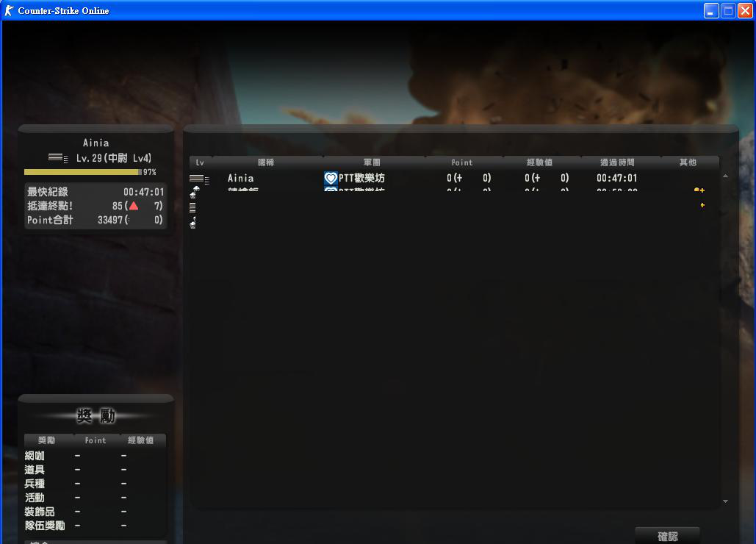Click the 隊伍獎勵 reward row
This screenshot has height=544, width=756.
click(95, 526)
